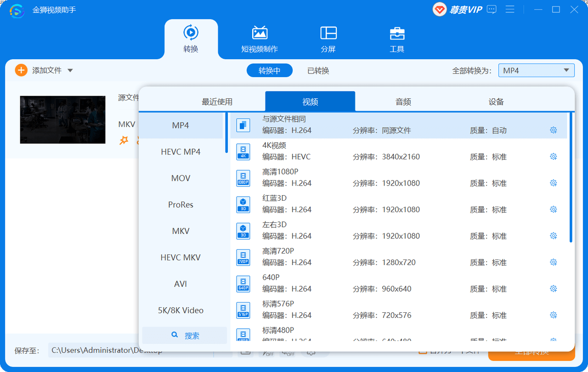This screenshot has width=588, height=372.
Task: Click the 尊贵VIP badge
Action: coord(458,9)
